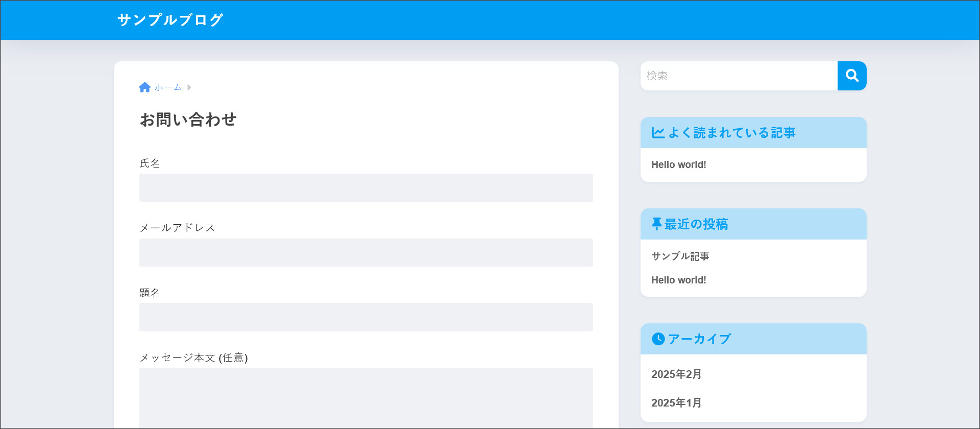Click the breadcrumb arrow after ホーム
This screenshot has width=980, height=429.
[189, 87]
